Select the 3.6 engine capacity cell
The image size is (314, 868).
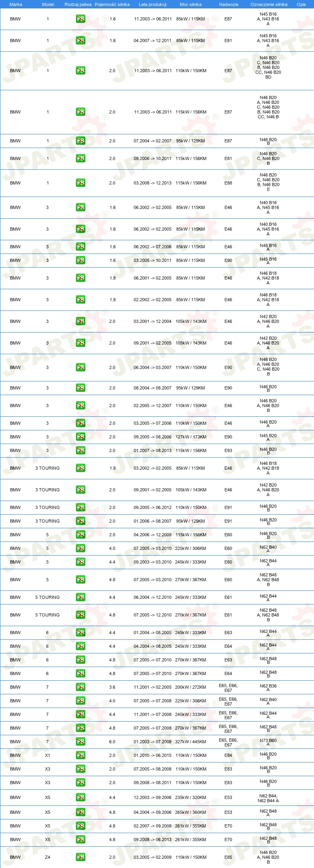(112, 687)
